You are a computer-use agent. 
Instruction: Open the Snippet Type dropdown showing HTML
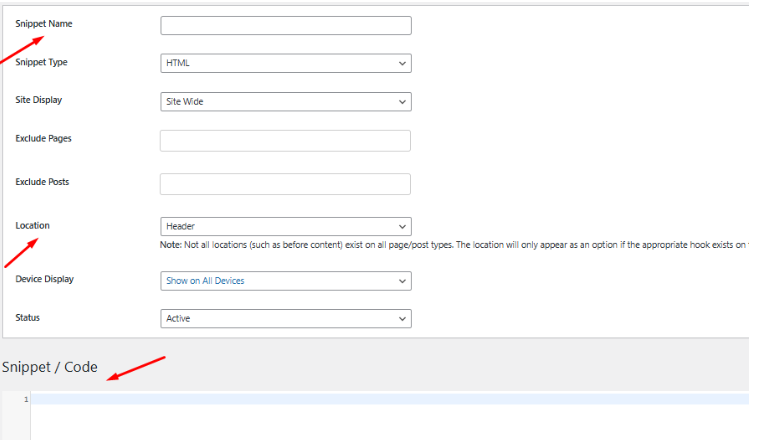click(x=285, y=63)
